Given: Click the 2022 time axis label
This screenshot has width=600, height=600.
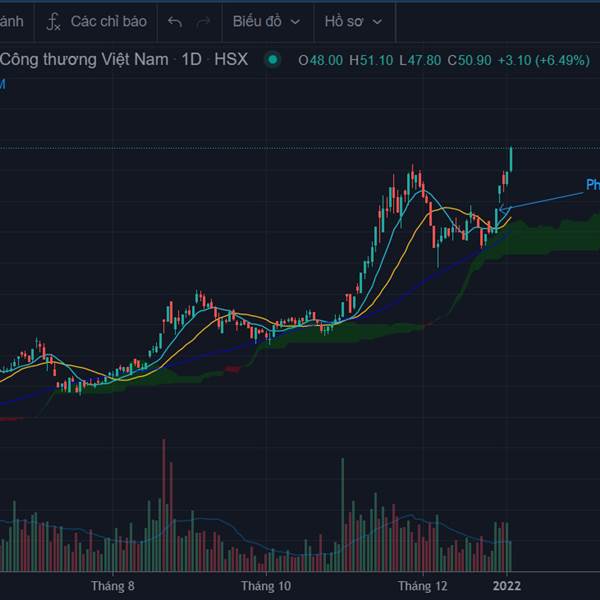Looking at the screenshot, I should (x=507, y=586).
